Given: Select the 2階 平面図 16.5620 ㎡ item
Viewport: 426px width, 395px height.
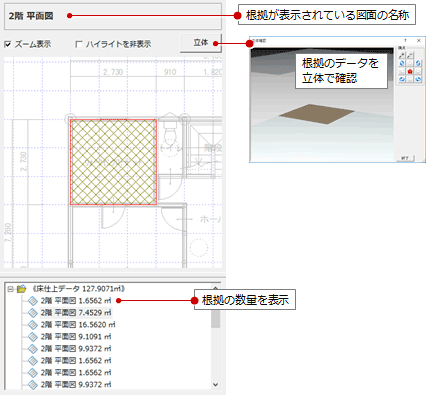Looking at the screenshot, I should 78,325.
